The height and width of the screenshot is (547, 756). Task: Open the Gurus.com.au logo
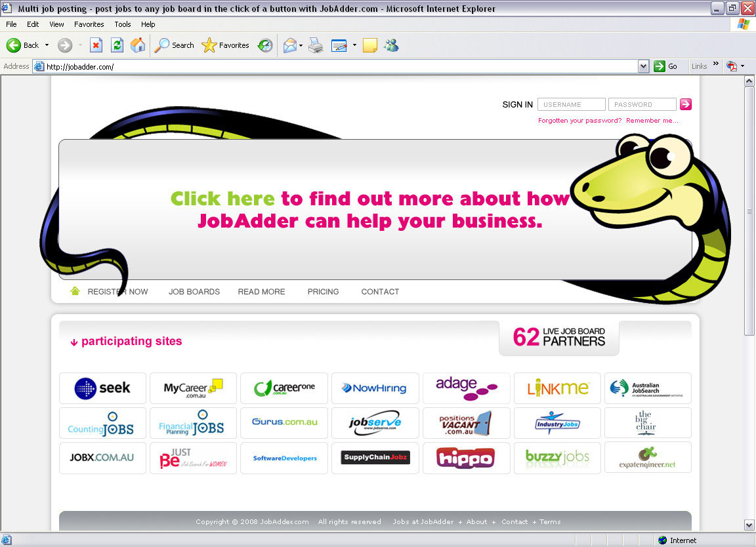coord(284,423)
